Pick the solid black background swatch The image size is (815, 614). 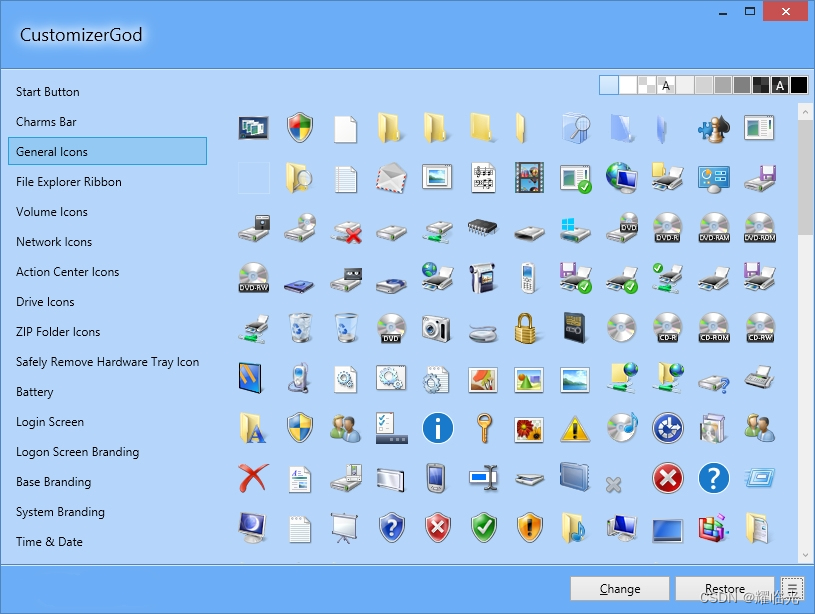(799, 85)
